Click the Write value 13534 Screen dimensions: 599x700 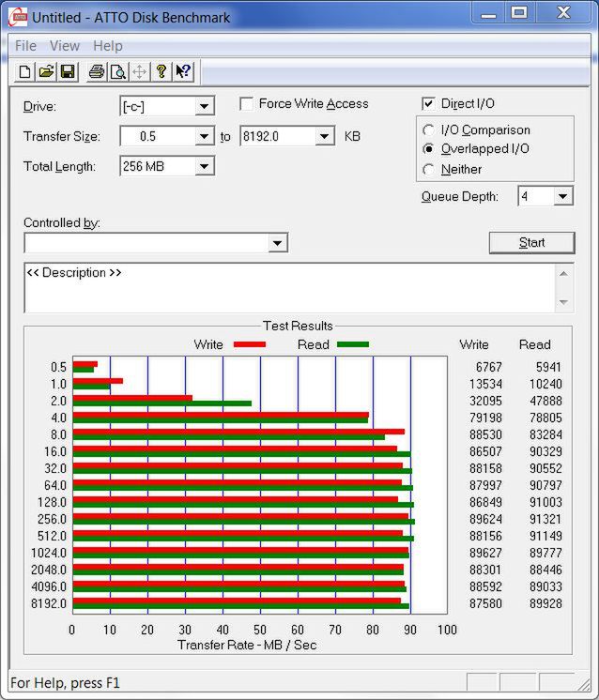pyautogui.click(x=485, y=384)
